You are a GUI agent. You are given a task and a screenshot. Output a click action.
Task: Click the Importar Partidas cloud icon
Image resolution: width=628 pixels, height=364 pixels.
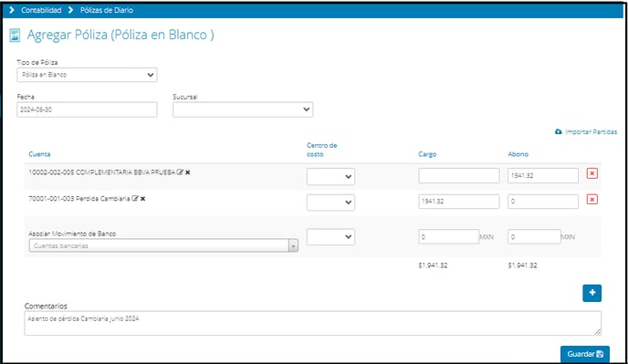(x=559, y=131)
